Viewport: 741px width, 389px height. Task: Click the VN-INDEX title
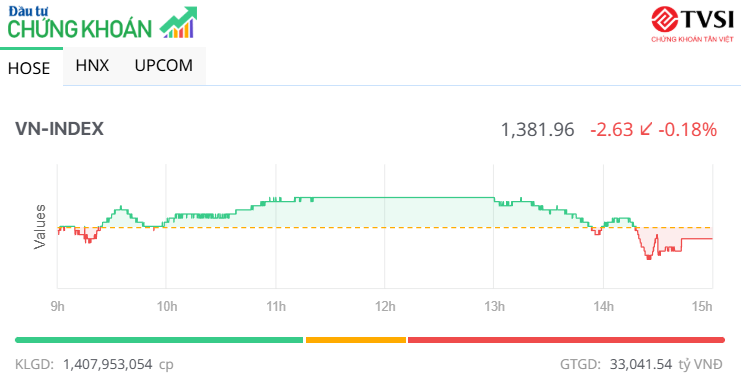[x=59, y=129]
